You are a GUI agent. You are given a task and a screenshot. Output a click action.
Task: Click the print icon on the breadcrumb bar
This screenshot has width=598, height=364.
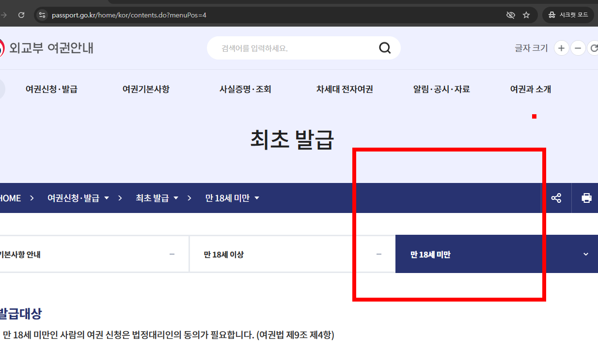click(x=587, y=198)
